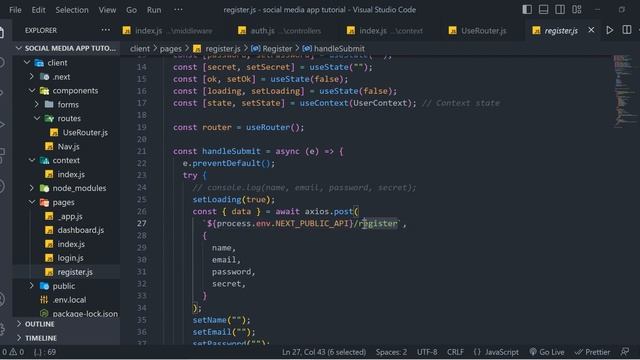Change line ending via CRLF
640x360 pixels.
(x=455, y=352)
